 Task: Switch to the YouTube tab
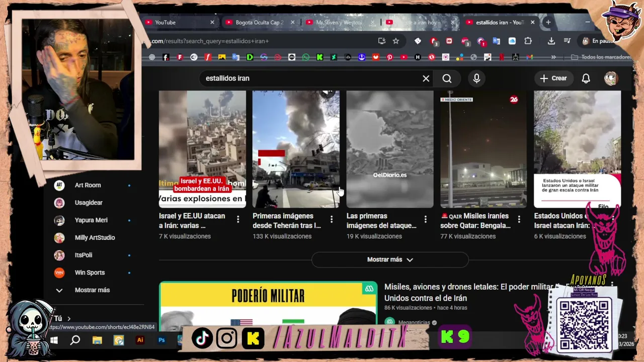[x=175, y=23]
